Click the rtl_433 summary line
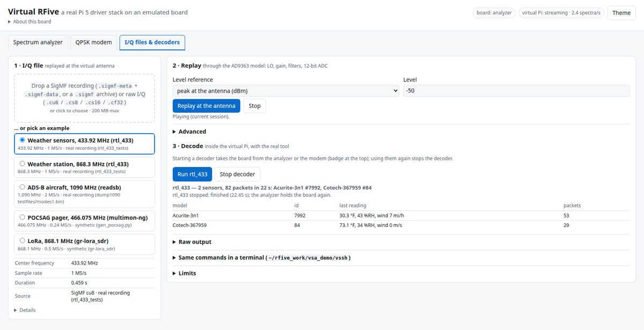644x330 pixels. 272,188
